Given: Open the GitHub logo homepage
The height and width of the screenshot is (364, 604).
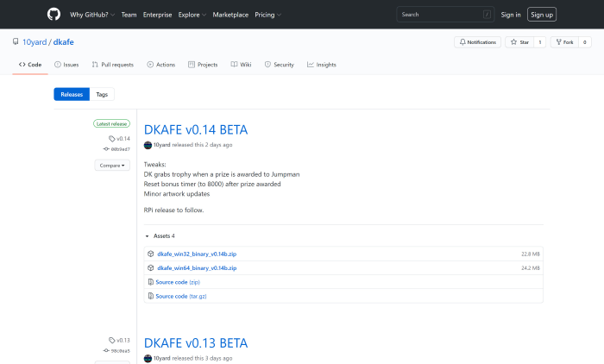Looking at the screenshot, I should click(53, 15).
